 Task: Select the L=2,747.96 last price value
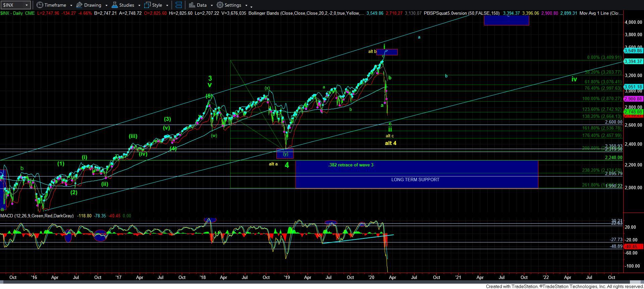click(48, 13)
